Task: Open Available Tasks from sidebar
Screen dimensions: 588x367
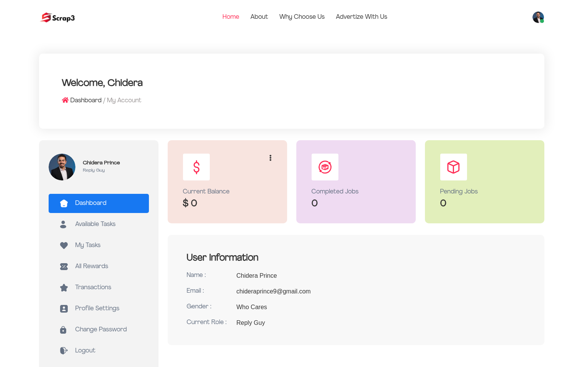Action: click(x=95, y=224)
